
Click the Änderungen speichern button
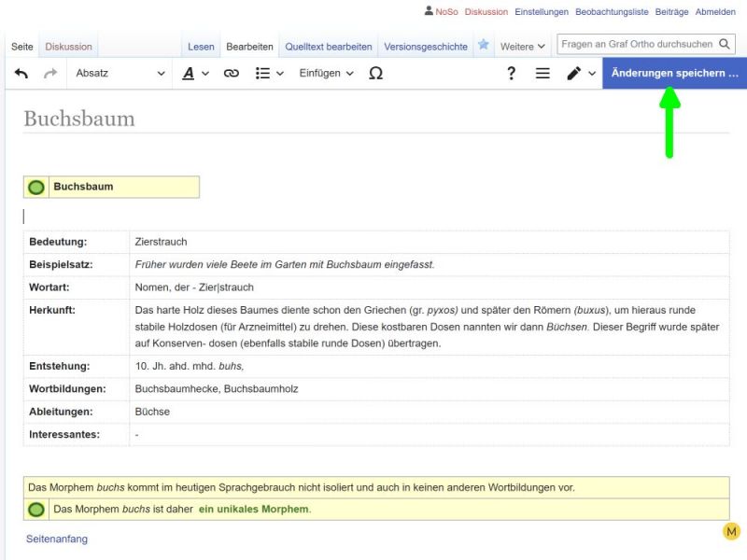tap(674, 73)
